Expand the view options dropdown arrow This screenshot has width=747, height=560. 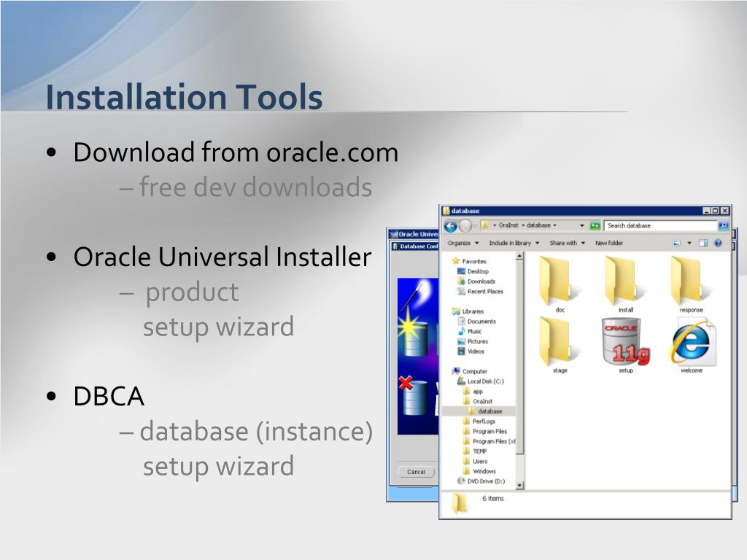click(689, 244)
